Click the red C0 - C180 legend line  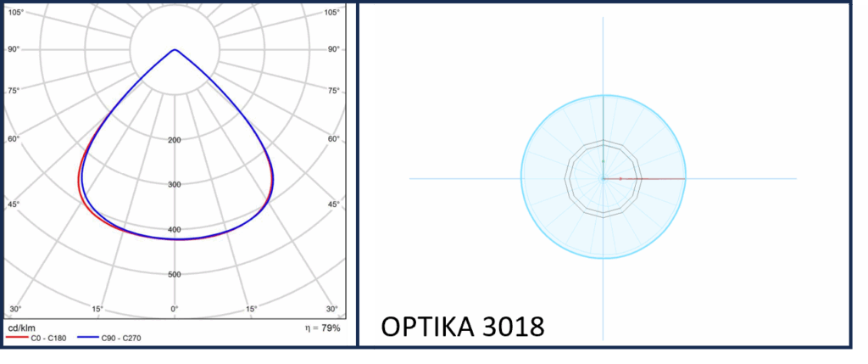pos(19,338)
